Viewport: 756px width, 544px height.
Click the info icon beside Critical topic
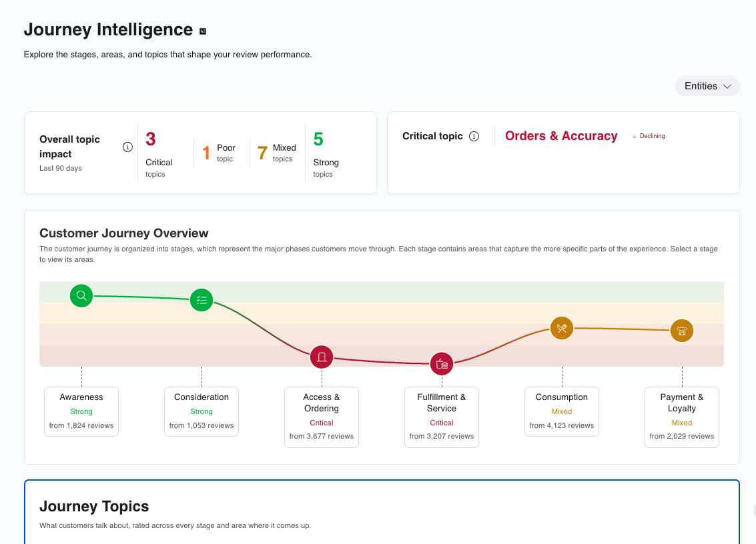pos(474,137)
